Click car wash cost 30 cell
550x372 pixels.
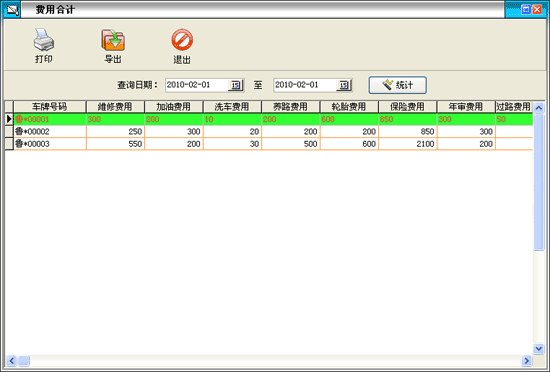coord(232,144)
